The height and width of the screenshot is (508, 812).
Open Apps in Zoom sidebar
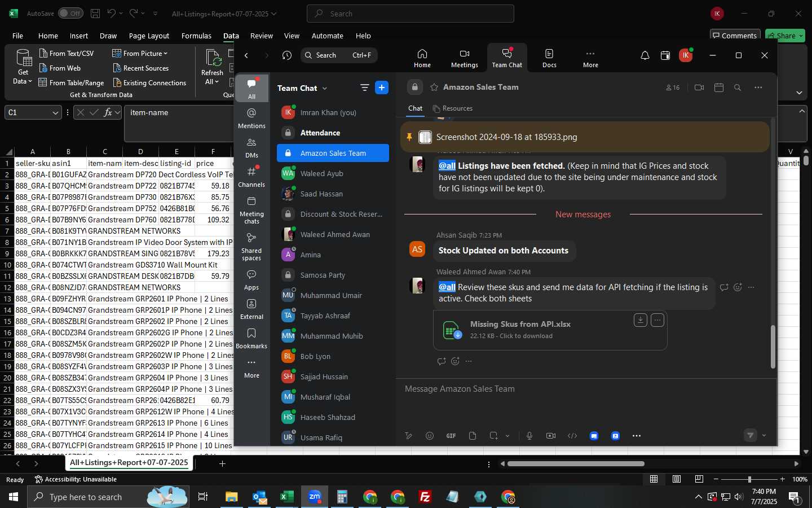[x=251, y=279]
